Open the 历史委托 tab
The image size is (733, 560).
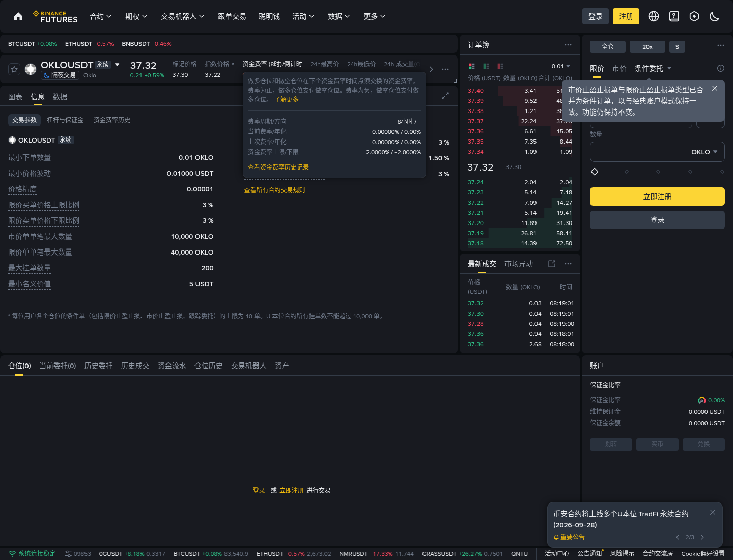(x=99, y=366)
